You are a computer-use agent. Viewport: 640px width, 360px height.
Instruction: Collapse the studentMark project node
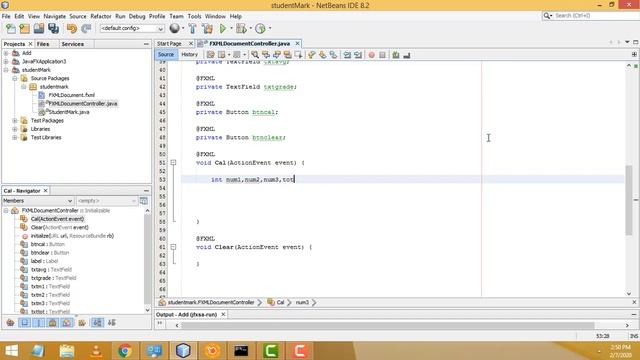(6, 70)
